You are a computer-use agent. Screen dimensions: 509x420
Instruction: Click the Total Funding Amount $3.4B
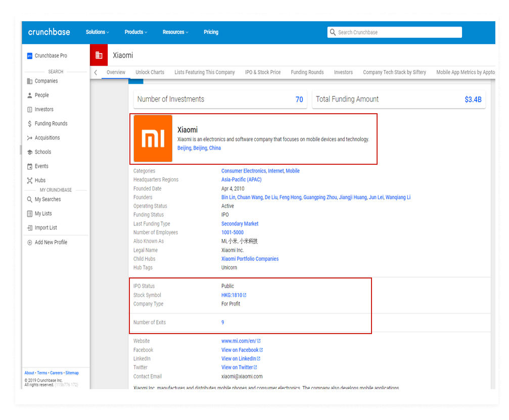(473, 100)
